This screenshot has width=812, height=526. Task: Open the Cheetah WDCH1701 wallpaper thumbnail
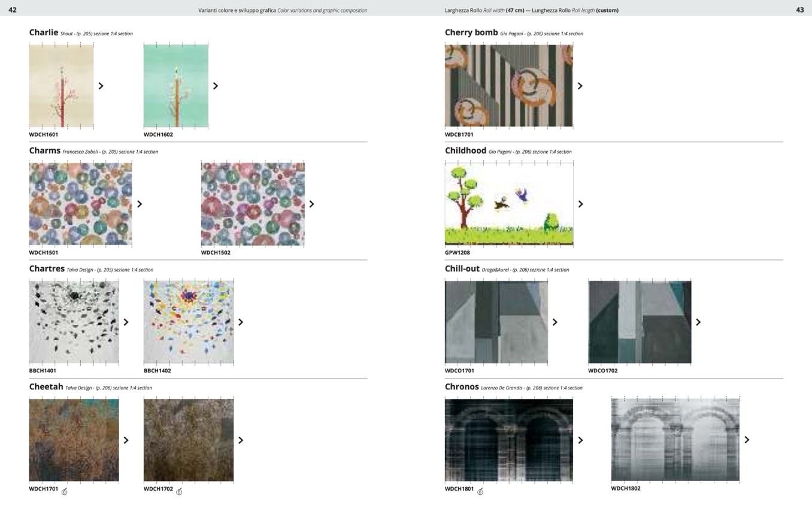pos(74,440)
